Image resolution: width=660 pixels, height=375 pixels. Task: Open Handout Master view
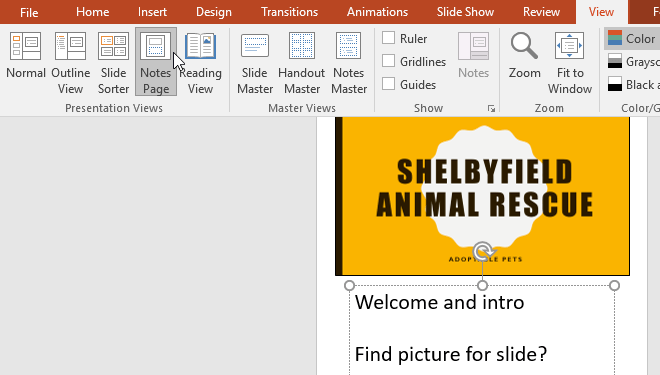pyautogui.click(x=302, y=62)
